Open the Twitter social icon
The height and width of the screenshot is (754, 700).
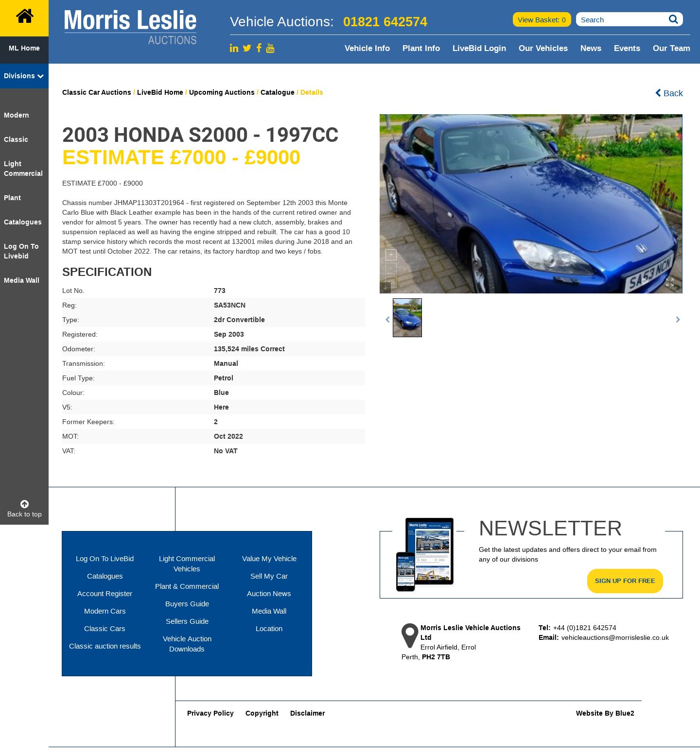[247, 48]
